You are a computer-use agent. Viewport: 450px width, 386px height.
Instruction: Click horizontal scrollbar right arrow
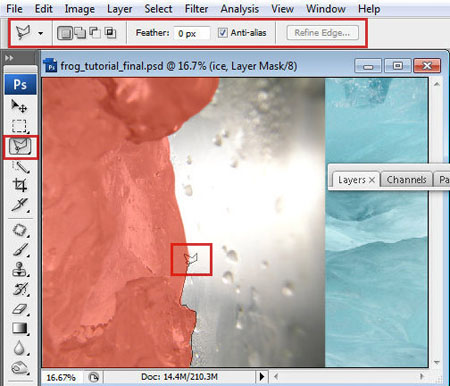(422, 377)
